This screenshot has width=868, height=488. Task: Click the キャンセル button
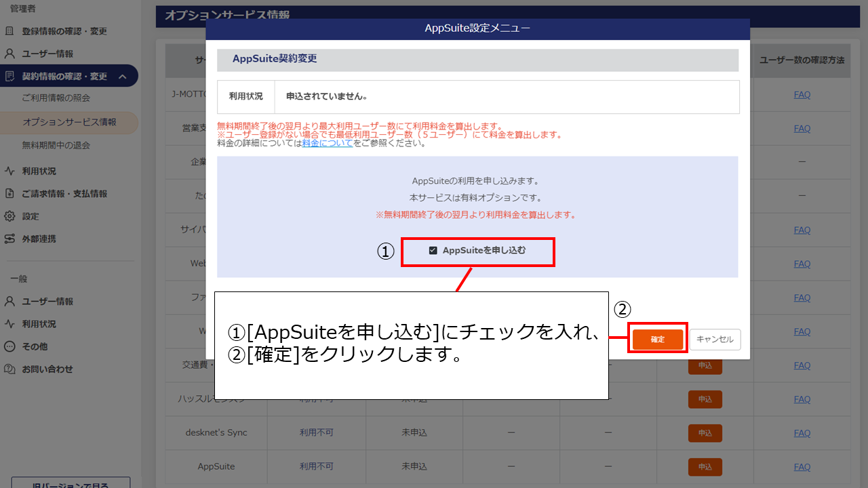point(715,339)
